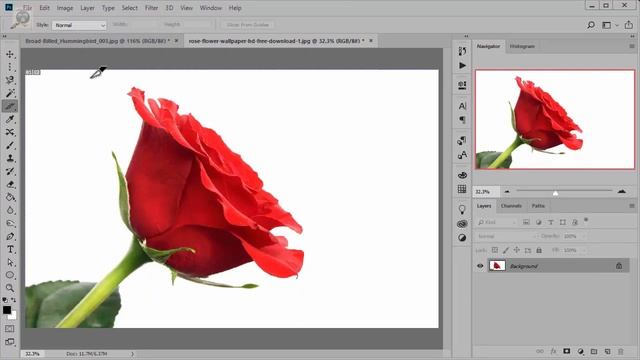640x360 pixels.
Task: Select the Lasso tool
Action: [10, 80]
